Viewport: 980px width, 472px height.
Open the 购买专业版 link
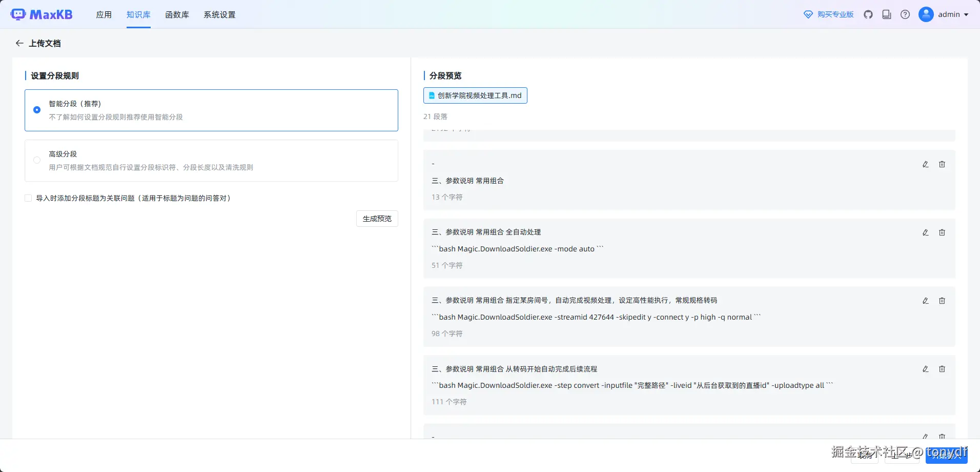[835, 14]
